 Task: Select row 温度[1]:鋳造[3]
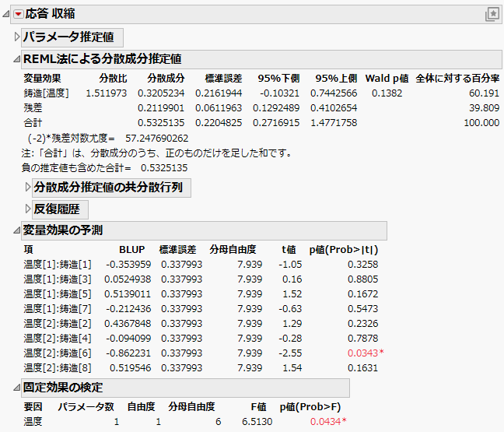coord(58,279)
